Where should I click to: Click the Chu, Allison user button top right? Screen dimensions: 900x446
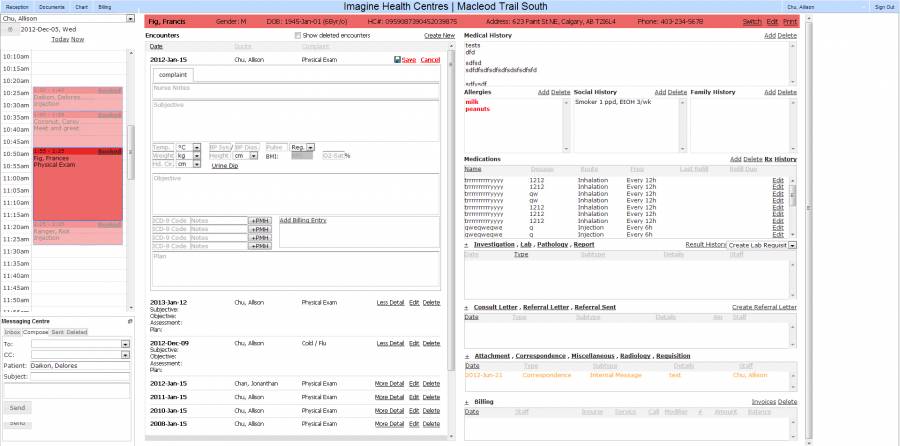tap(824, 7)
